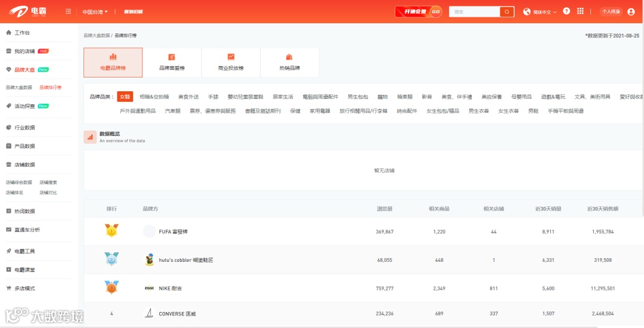Select the 汽車類 brand category
Screen dimensions: 644x328
pyautogui.click(x=172, y=111)
